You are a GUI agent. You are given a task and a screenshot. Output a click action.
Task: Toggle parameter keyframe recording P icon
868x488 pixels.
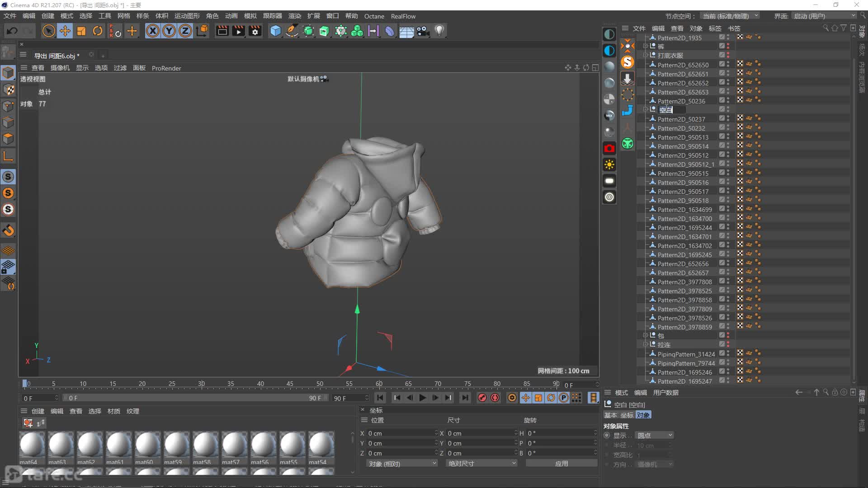tap(564, 398)
